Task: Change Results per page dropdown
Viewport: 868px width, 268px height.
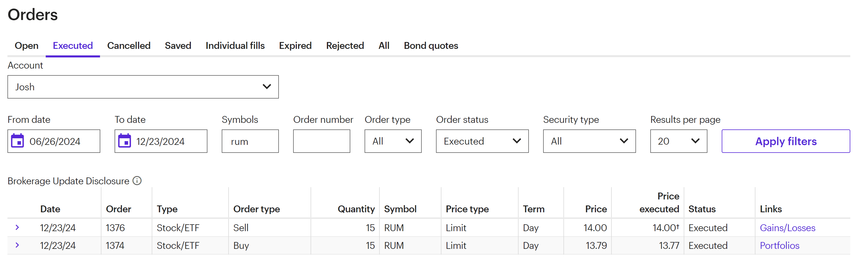Action: tap(678, 141)
